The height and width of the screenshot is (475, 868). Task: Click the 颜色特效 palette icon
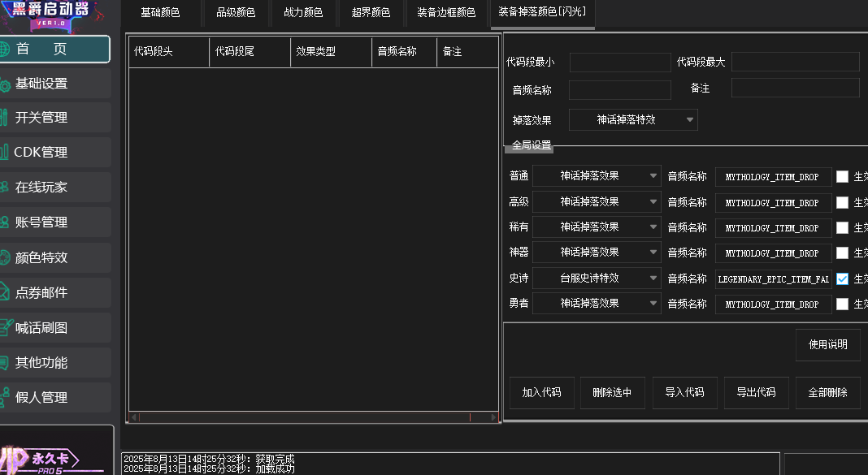4,258
